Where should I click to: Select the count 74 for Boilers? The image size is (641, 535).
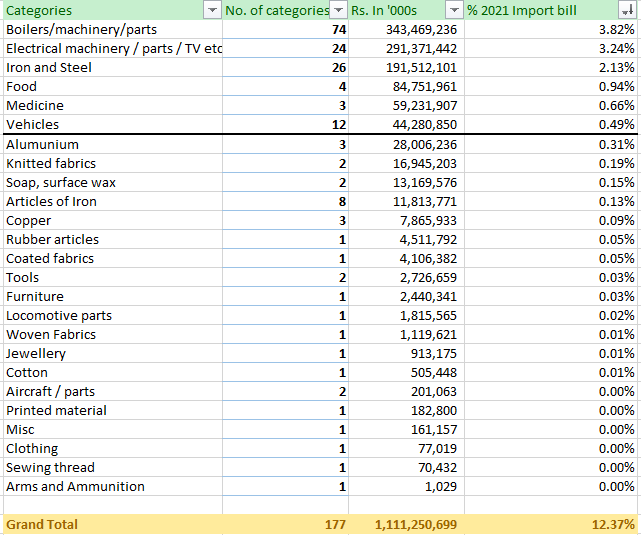coord(285,29)
